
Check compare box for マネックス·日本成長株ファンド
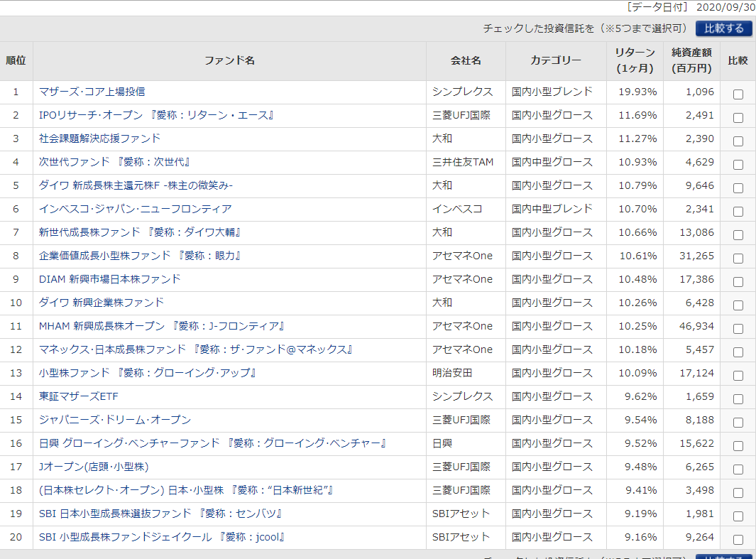coord(738,352)
